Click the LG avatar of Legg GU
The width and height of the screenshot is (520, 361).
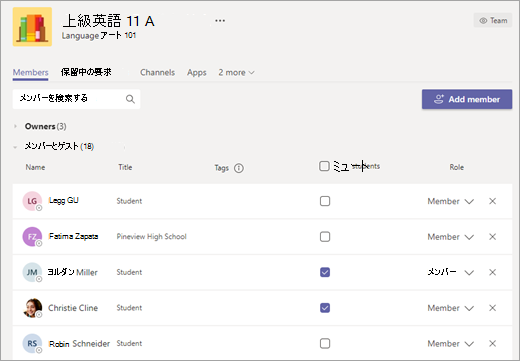pos(32,201)
